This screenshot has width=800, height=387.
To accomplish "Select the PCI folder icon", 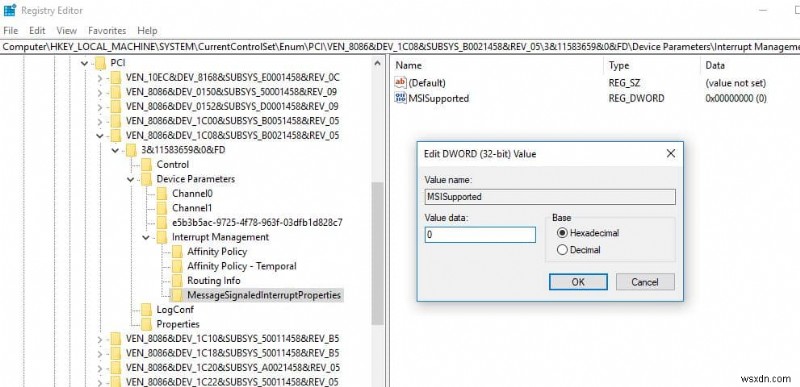I will point(101,63).
